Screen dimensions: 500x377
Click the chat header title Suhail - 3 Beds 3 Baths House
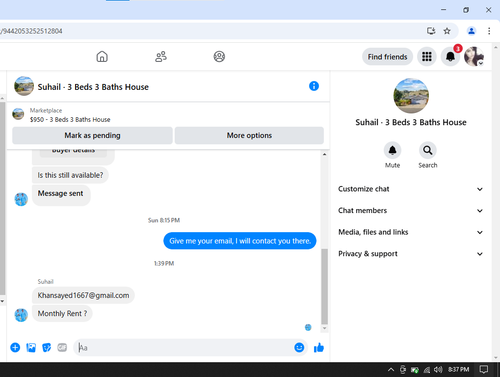point(93,87)
